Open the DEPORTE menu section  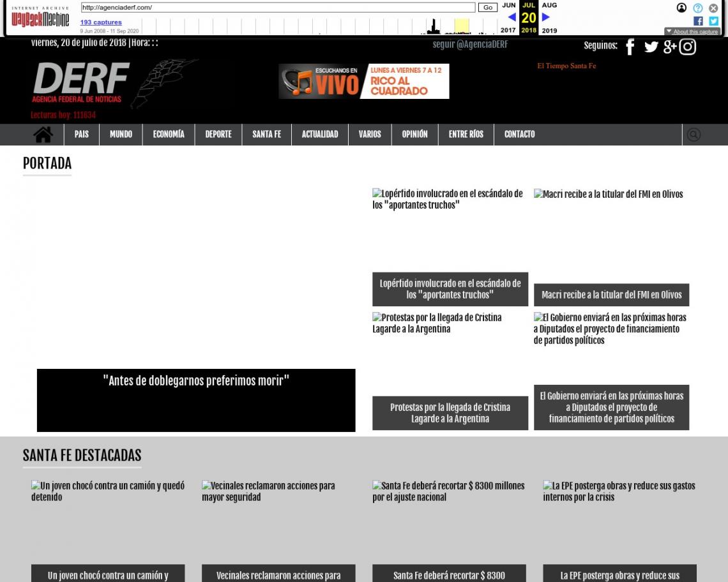[218, 135]
